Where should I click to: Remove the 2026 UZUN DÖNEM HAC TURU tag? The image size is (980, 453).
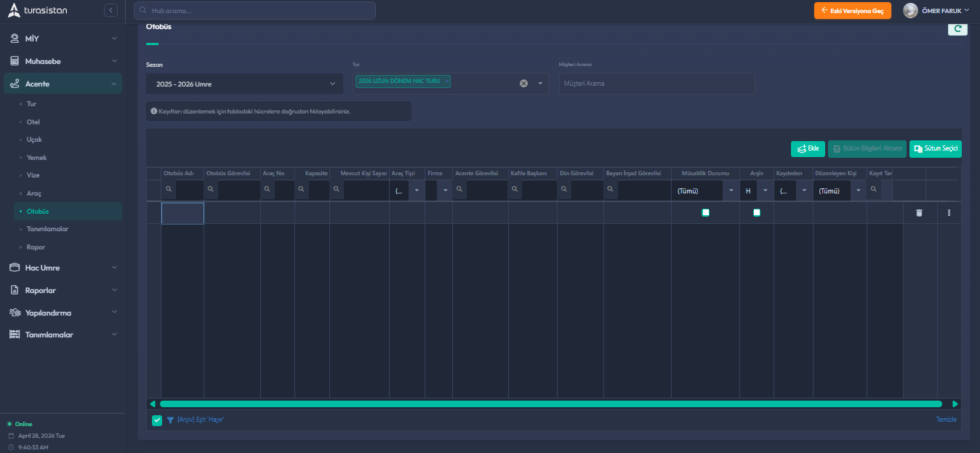point(446,81)
